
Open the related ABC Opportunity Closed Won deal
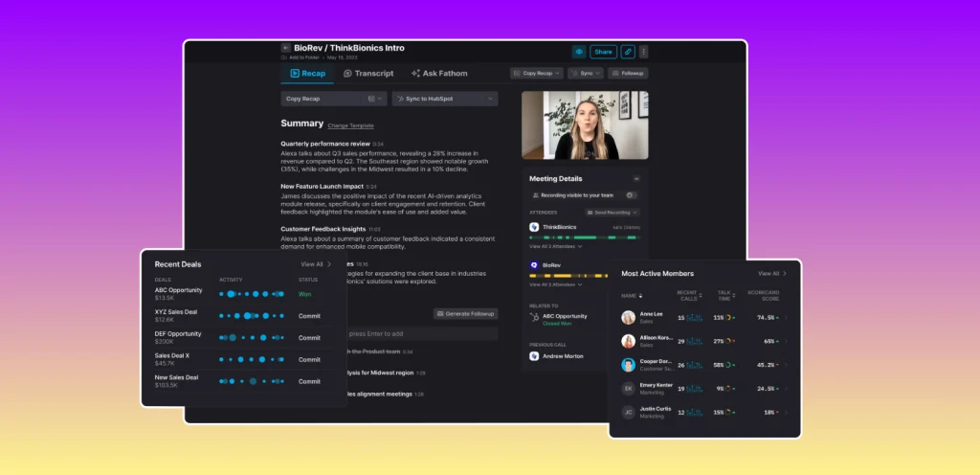pos(565,319)
